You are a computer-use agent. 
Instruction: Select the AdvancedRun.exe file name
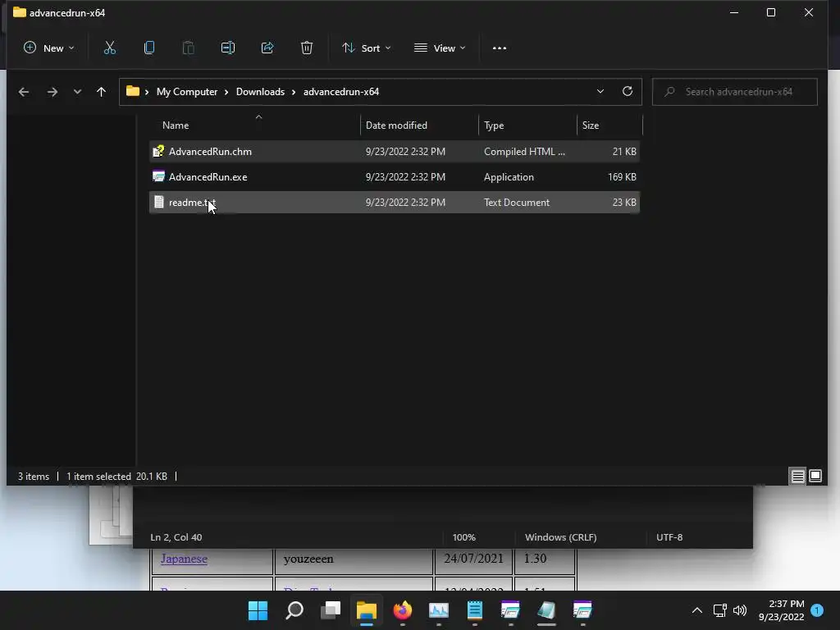(x=208, y=177)
